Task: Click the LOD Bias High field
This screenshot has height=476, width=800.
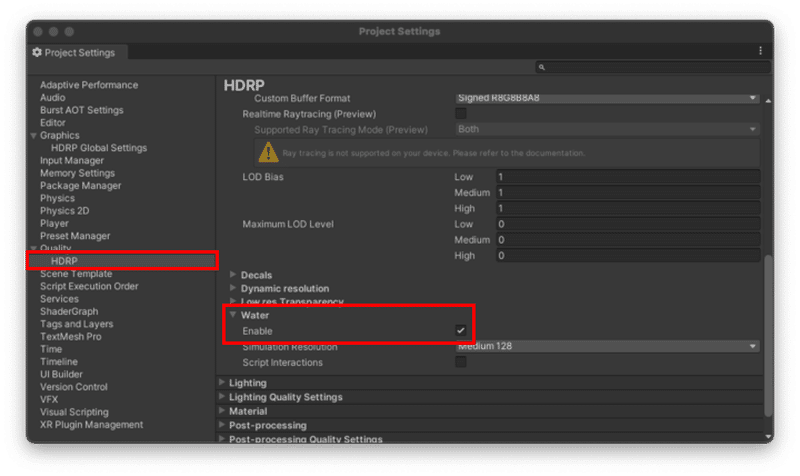Action: pos(628,209)
